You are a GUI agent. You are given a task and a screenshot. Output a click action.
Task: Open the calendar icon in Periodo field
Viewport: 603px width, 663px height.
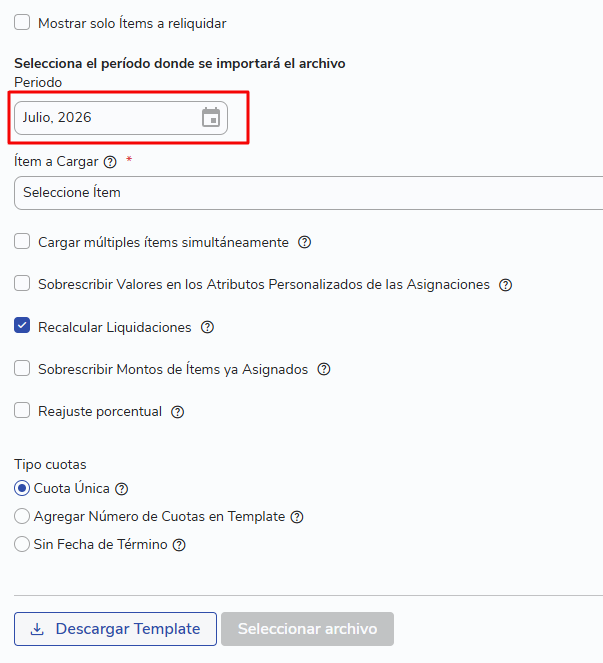click(x=211, y=117)
